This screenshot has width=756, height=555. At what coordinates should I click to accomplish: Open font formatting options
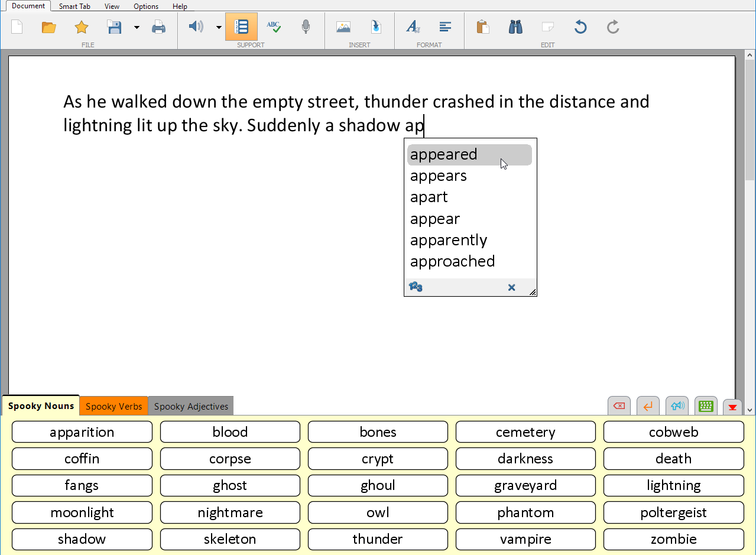click(x=413, y=26)
